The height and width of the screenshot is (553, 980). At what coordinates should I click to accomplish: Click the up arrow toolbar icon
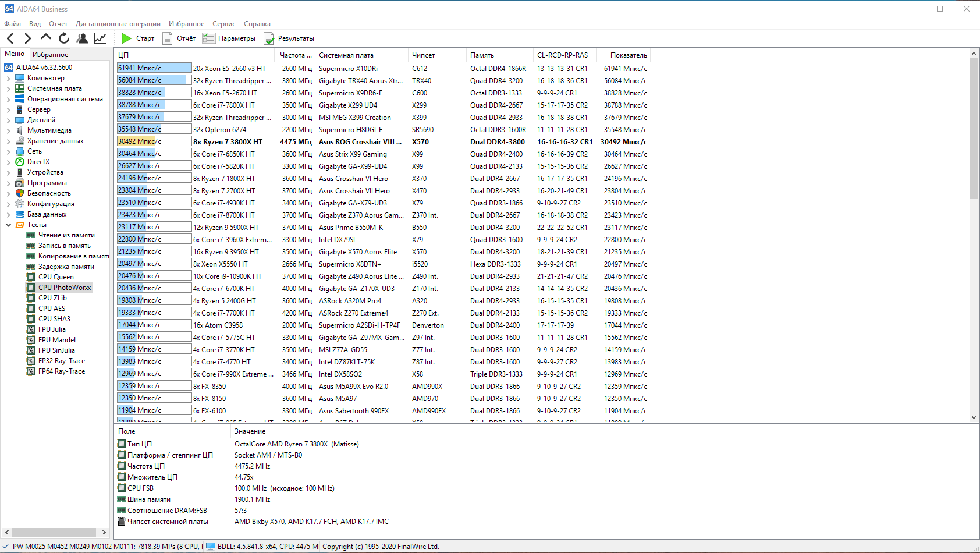(46, 38)
